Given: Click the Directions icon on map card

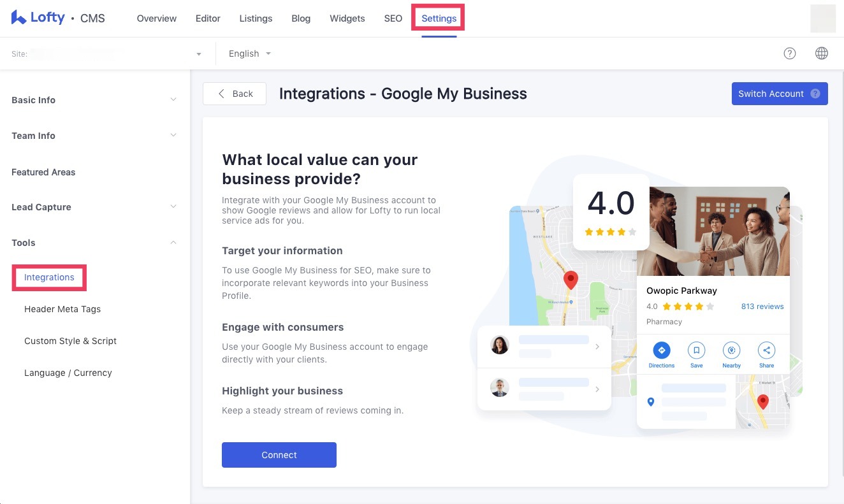Looking at the screenshot, I should 662,350.
